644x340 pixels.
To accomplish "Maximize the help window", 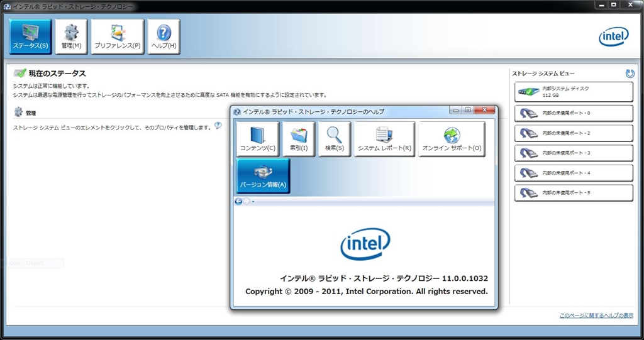I will [x=467, y=110].
